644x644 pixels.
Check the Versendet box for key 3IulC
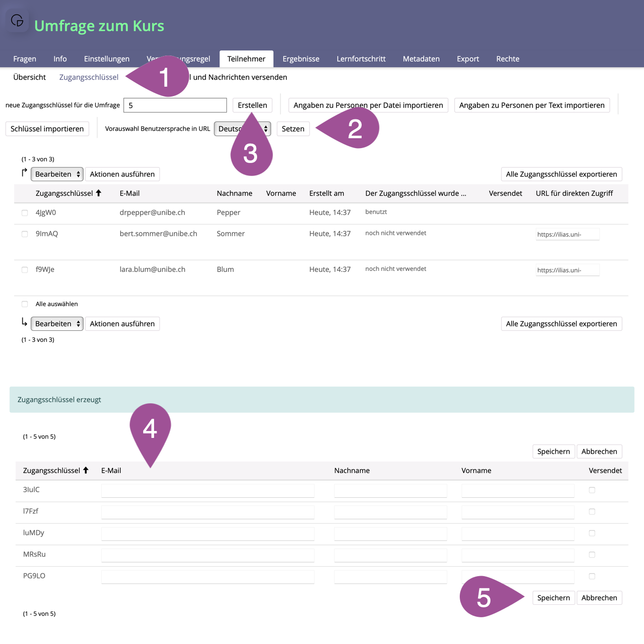coord(592,490)
